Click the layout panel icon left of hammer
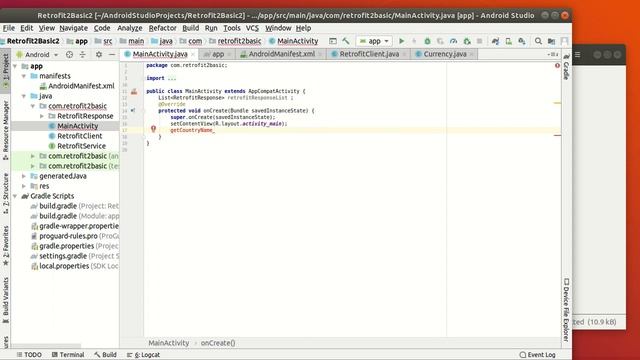 pos(333,41)
